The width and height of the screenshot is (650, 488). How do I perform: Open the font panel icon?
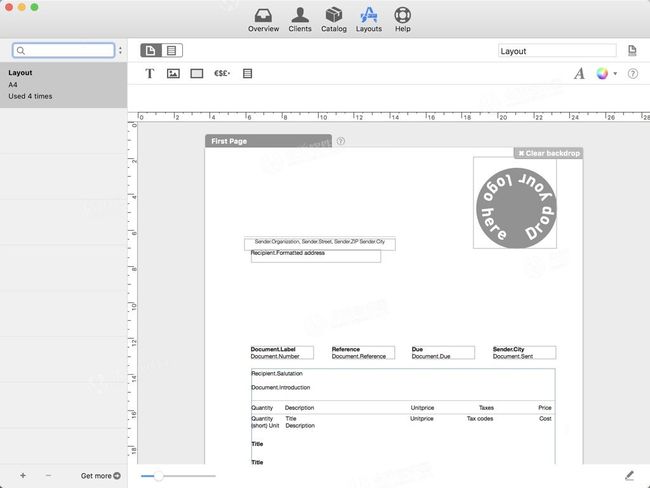click(580, 74)
